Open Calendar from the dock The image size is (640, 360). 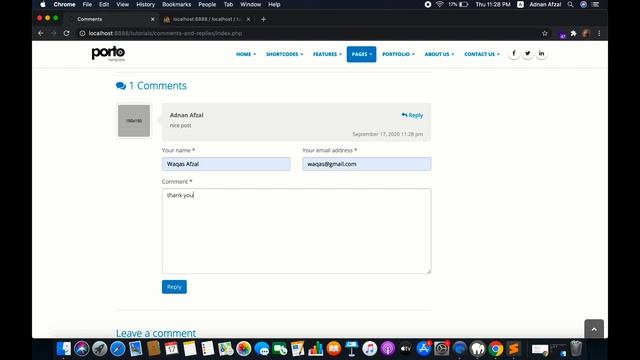tap(171, 349)
